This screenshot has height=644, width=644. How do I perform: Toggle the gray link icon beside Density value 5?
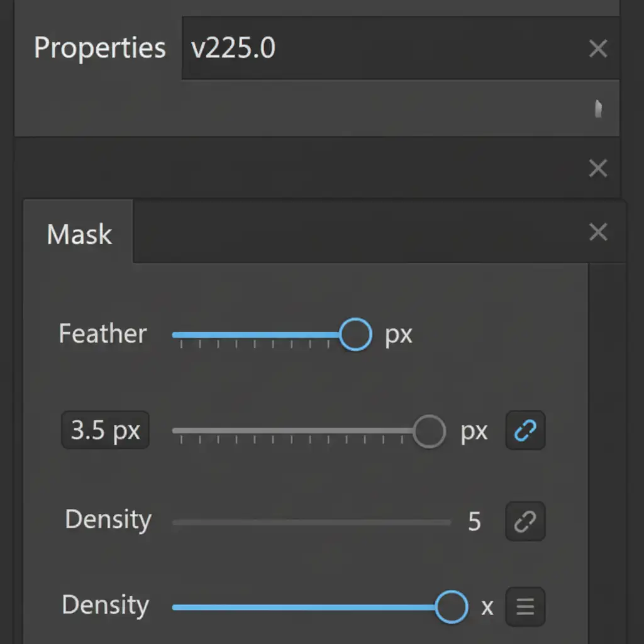525,521
